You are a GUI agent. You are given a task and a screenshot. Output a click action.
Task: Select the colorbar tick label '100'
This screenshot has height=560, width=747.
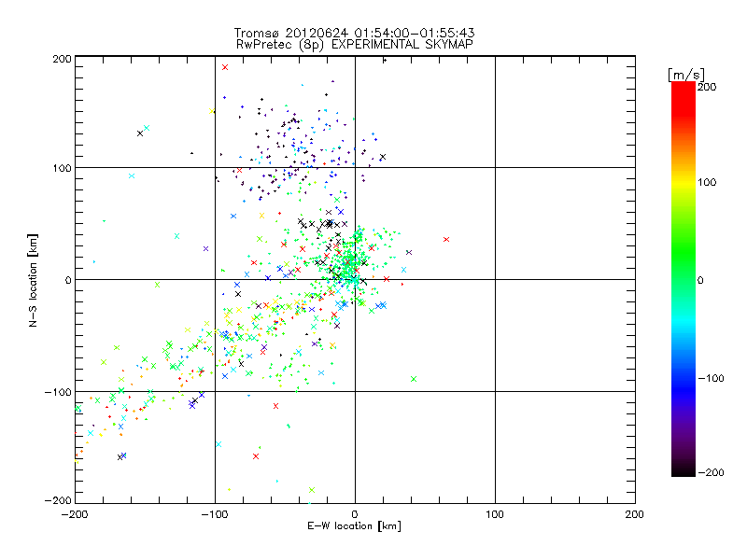tap(707, 182)
